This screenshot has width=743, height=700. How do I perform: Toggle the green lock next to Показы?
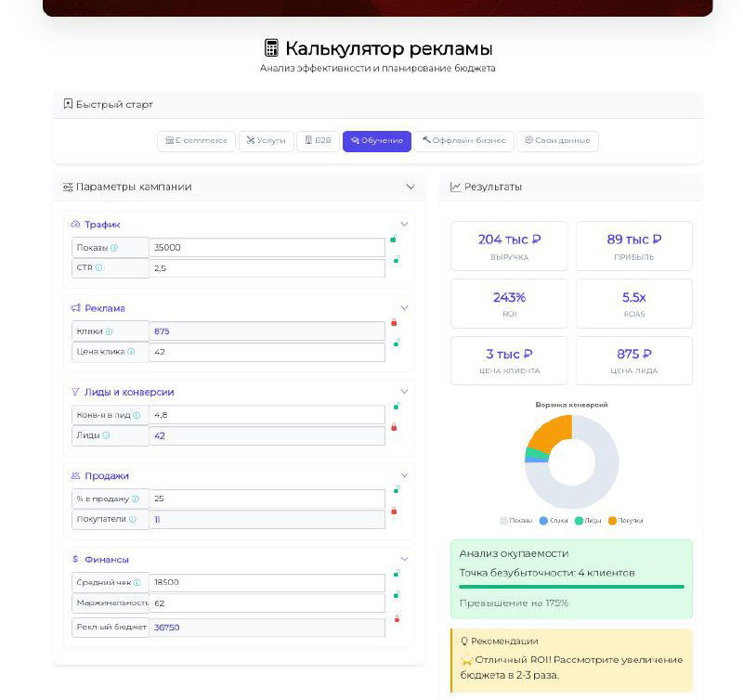tap(395, 240)
